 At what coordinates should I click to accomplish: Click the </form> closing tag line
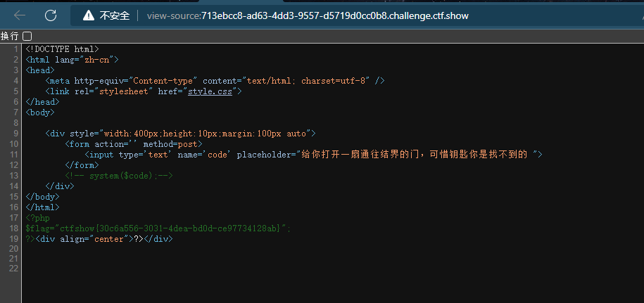point(82,165)
